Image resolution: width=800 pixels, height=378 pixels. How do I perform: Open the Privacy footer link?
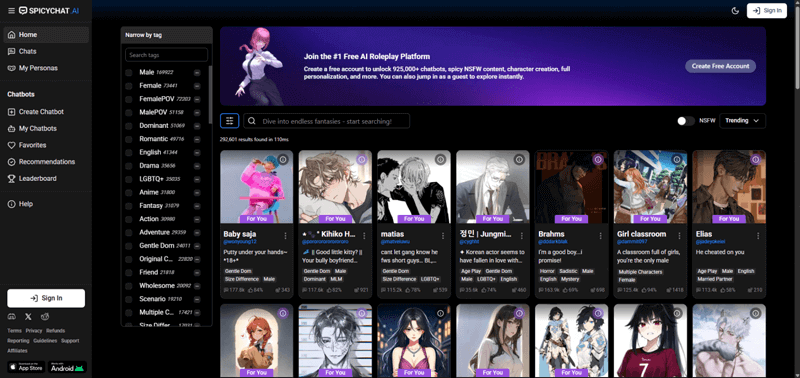coord(34,331)
